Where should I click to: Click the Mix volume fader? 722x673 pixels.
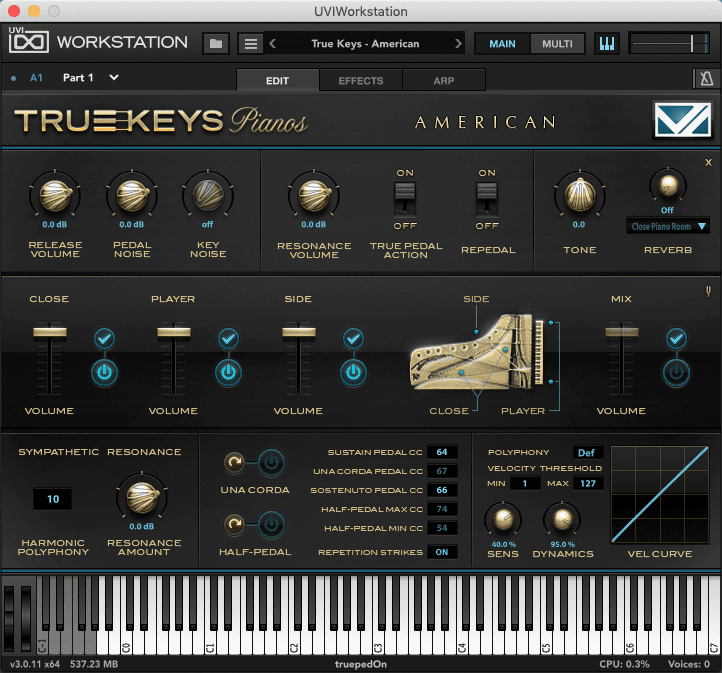621,333
